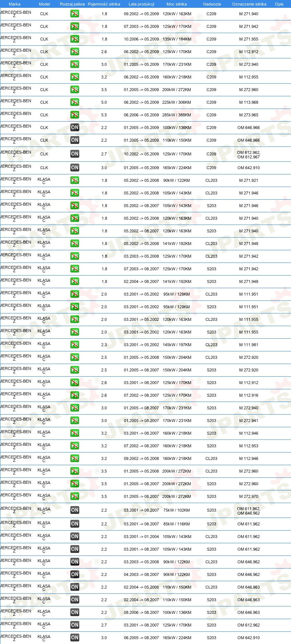
Task: Click the ON icon for KLASA C OM 612.962 row
Action: coord(75,625)
